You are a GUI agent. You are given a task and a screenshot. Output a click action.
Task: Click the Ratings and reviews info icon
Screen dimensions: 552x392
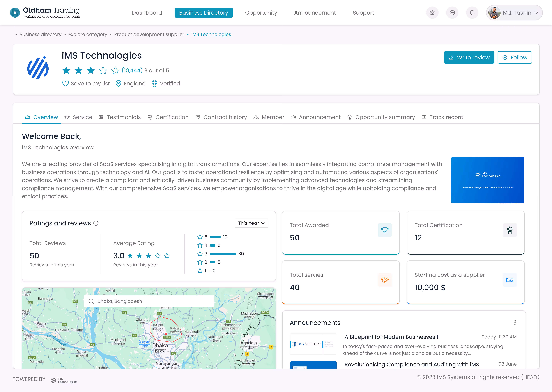[x=96, y=223]
